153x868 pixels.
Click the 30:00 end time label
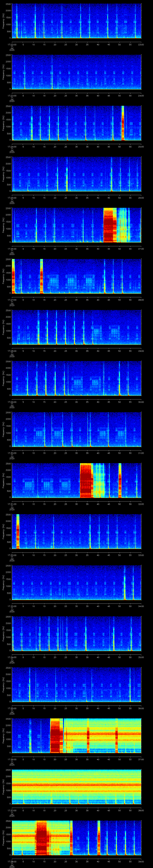pos(141,402)
